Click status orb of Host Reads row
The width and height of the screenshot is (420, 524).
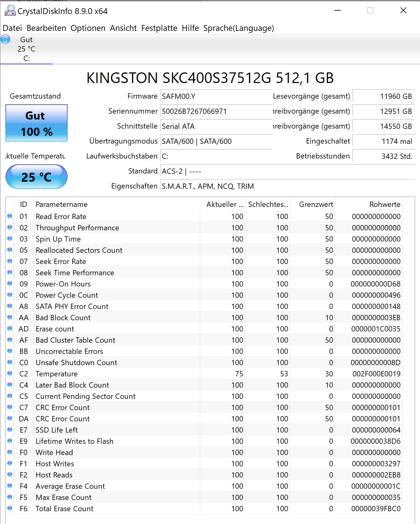pyautogui.click(x=10, y=474)
